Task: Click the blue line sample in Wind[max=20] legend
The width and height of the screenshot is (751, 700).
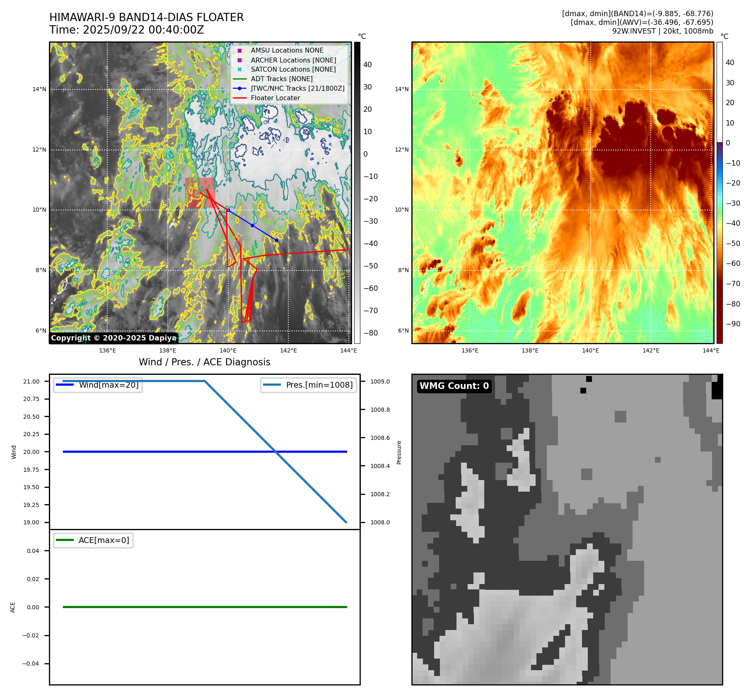Action: tap(65, 385)
